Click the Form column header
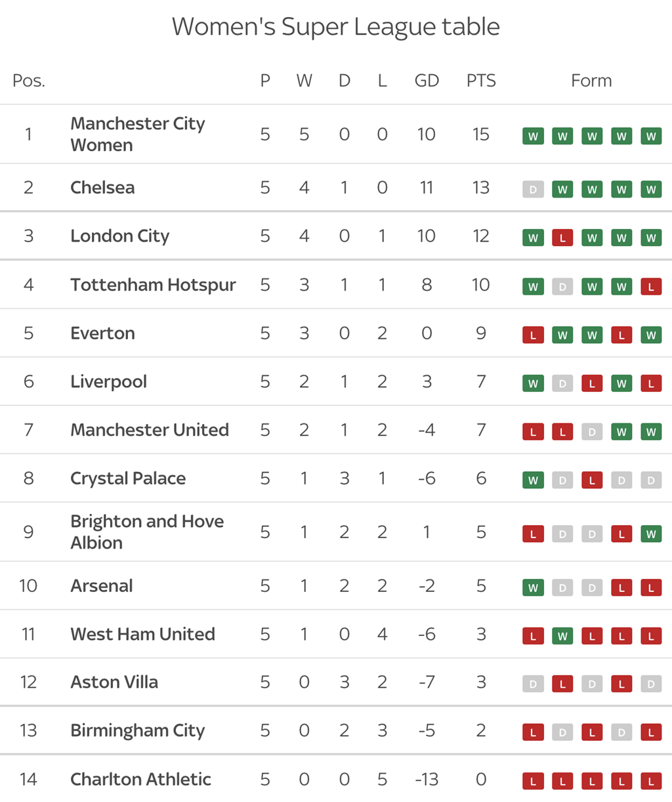The height and width of the screenshot is (802, 672). pos(591,81)
